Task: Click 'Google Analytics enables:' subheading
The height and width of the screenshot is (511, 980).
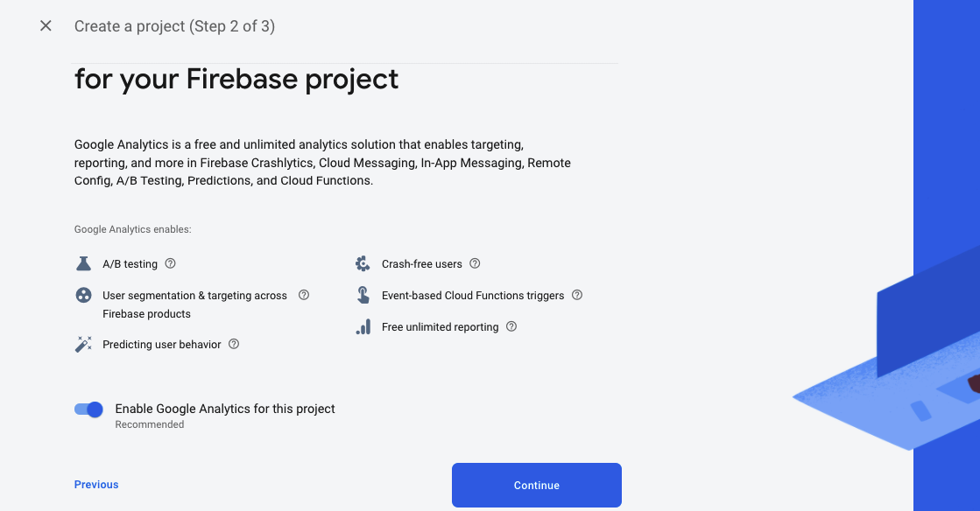Action: [x=132, y=229]
